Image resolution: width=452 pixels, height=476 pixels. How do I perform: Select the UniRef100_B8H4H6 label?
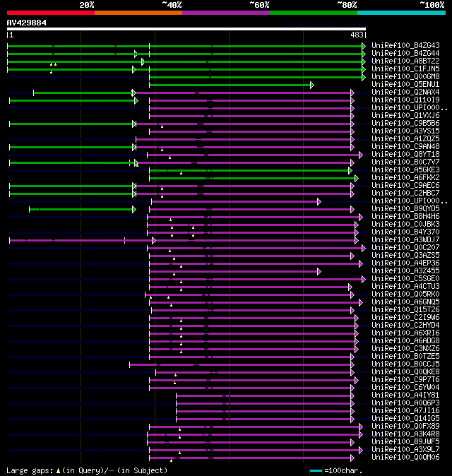(x=405, y=216)
